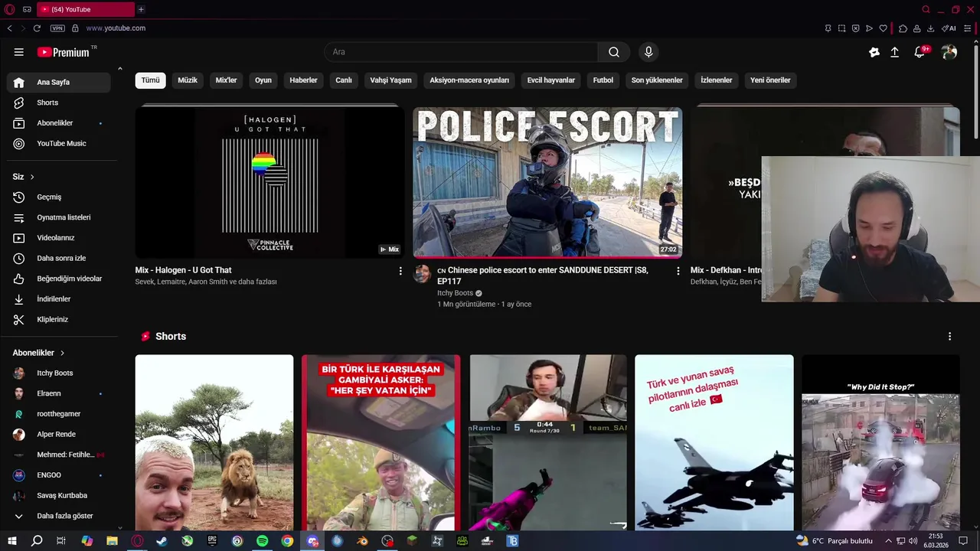Open the lion selfie Short thumbnail

tap(214, 442)
